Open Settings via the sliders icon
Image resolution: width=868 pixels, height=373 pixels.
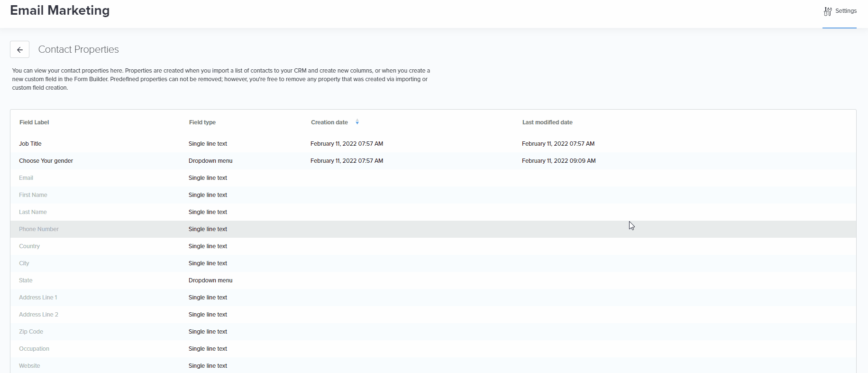coord(828,11)
